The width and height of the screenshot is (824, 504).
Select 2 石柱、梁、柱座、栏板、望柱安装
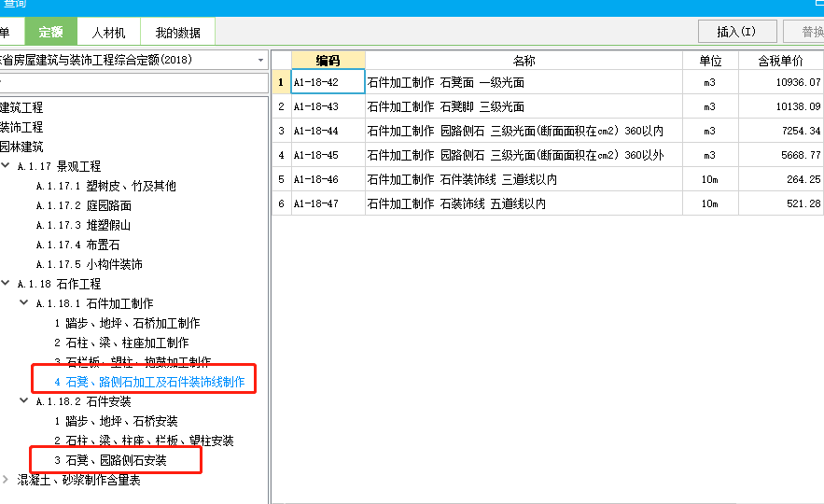pos(144,441)
